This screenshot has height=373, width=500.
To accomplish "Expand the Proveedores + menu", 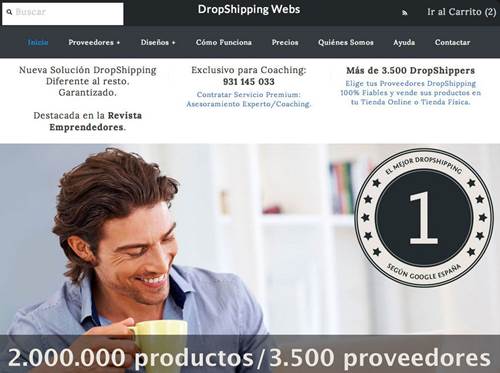I will tap(94, 42).
